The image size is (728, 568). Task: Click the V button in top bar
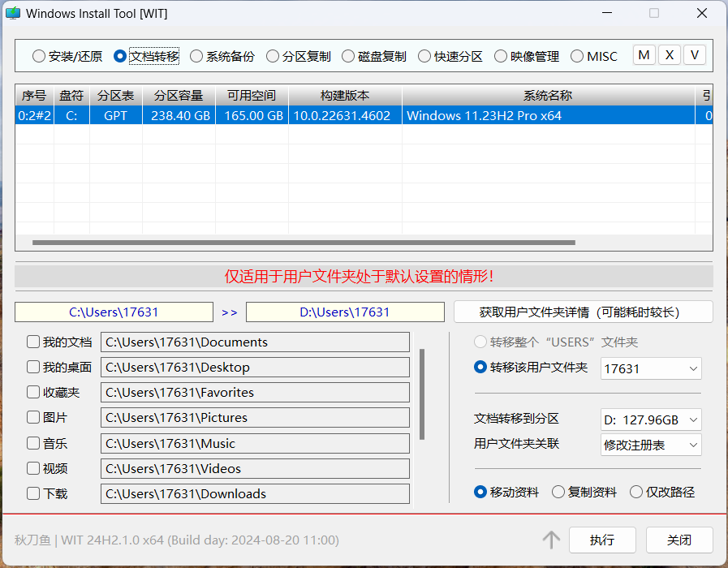point(695,55)
